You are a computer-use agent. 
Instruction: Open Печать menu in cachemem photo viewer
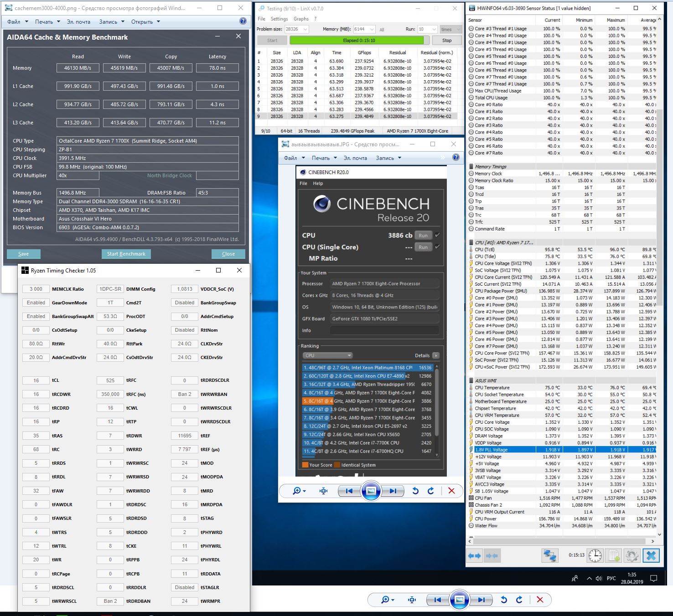point(47,21)
